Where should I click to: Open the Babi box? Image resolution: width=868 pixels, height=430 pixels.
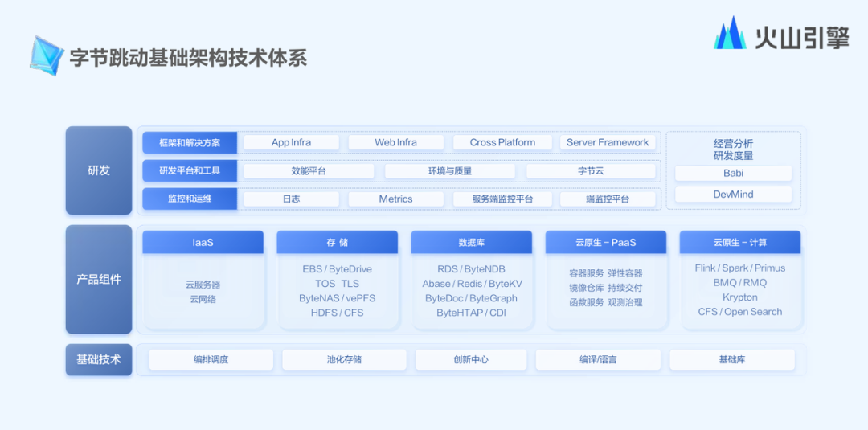[x=734, y=174]
